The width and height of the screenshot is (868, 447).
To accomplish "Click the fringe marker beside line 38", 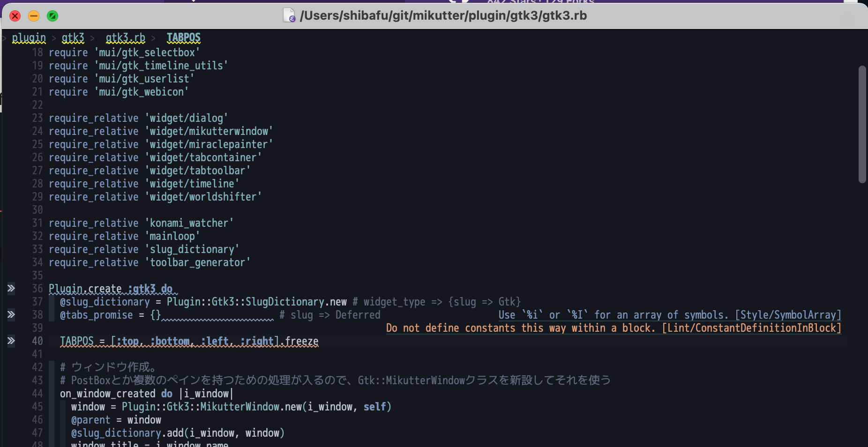I will tap(11, 314).
